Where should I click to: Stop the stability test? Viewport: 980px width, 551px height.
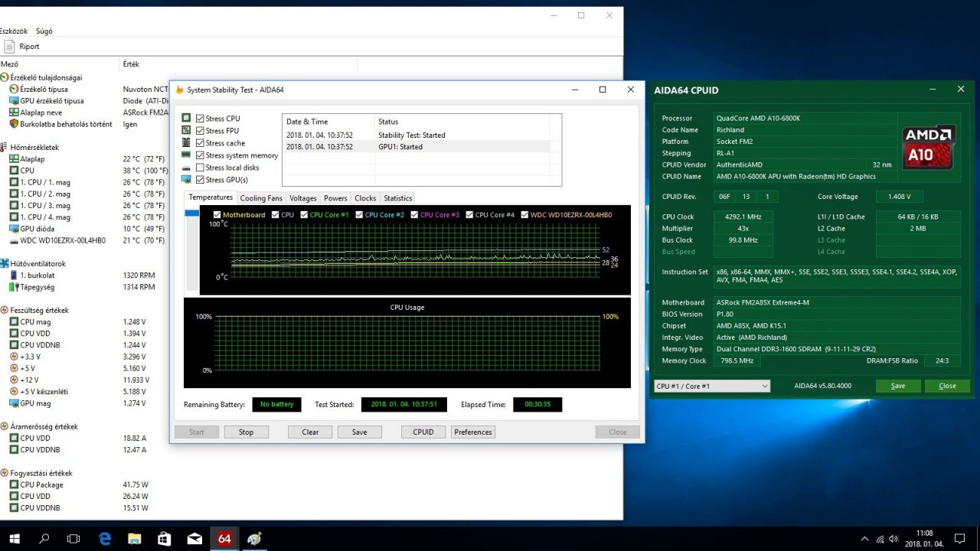246,432
